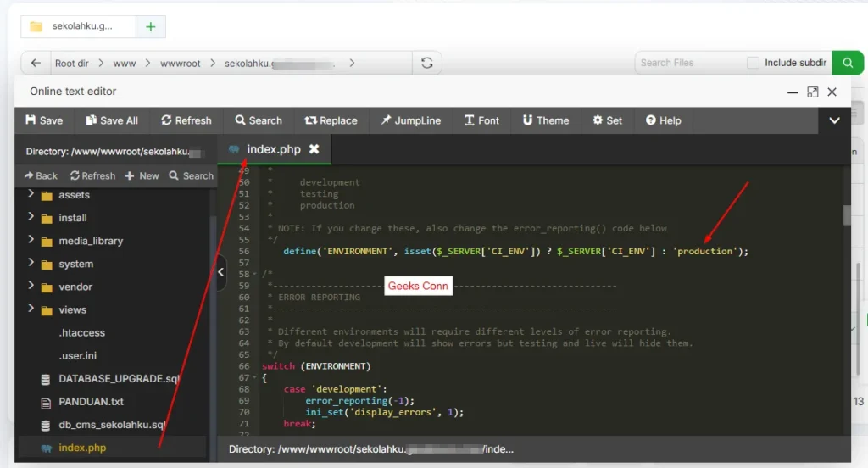Viewport: 868px width, 468px height.
Task: Collapse the sidebar using the left-arrow handle
Action: point(221,272)
